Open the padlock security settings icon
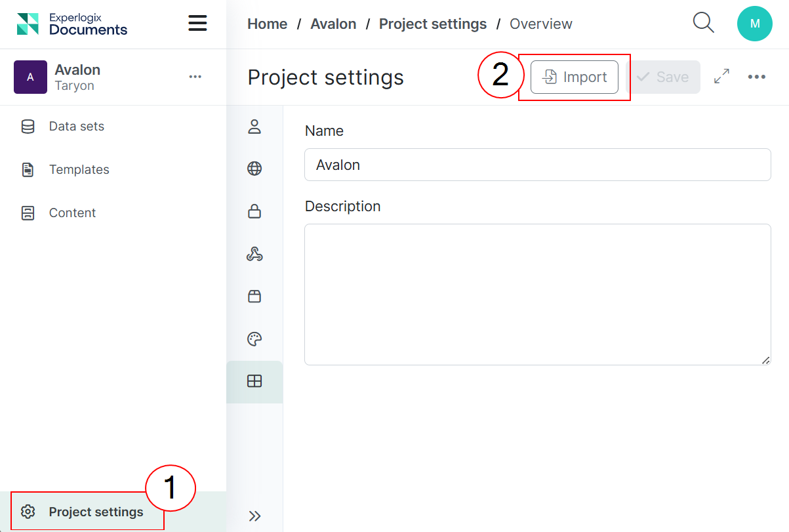This screenshot has height=532, width=789. [x=254, y=211]
